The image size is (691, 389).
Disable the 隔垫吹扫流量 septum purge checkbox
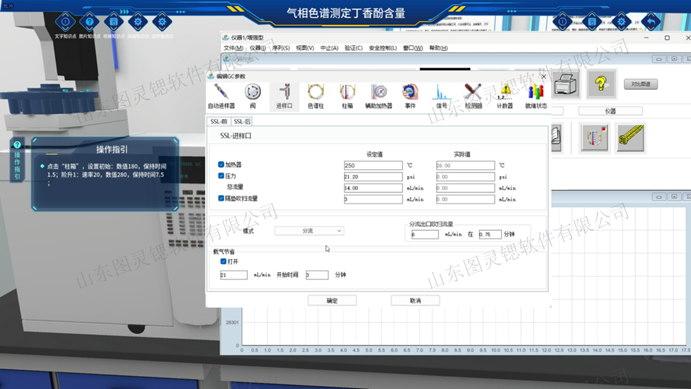[x=221, y=198]
